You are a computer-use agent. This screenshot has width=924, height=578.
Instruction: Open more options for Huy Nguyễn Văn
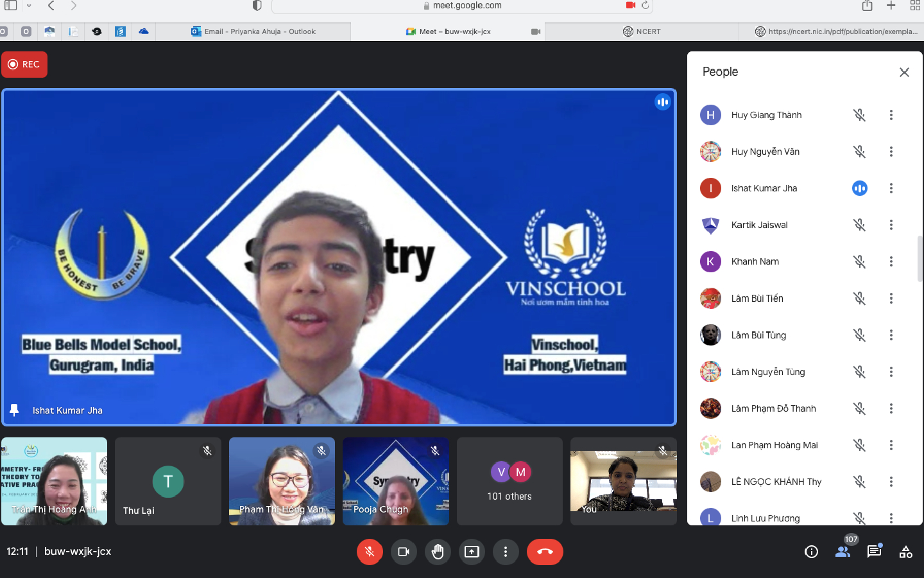point(891,152)
